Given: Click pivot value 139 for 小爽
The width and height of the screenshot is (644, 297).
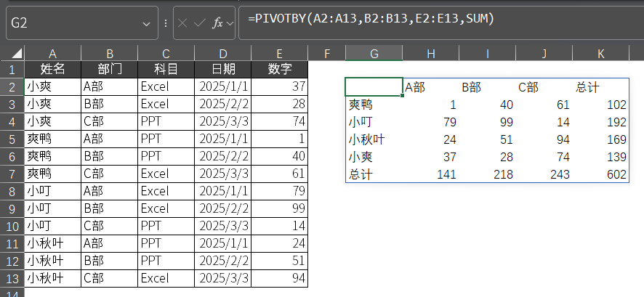Looking at the screenshot, I should tap(601, 157).
